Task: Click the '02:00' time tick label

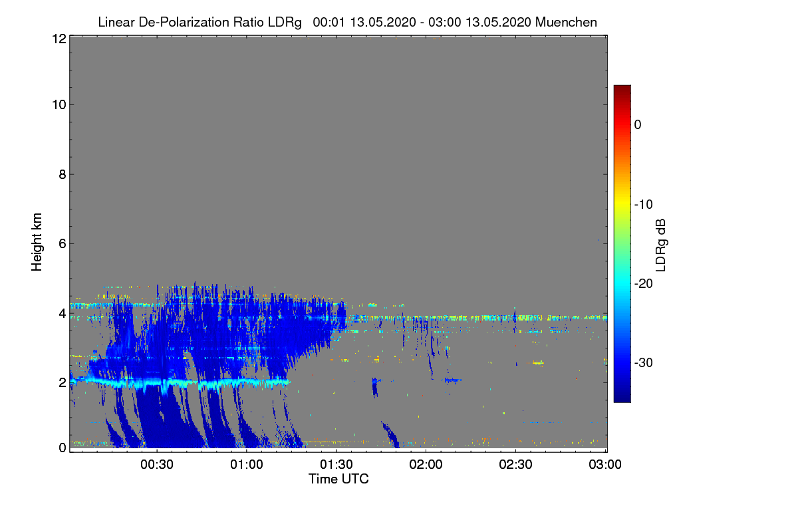Action: pos(427,465)
